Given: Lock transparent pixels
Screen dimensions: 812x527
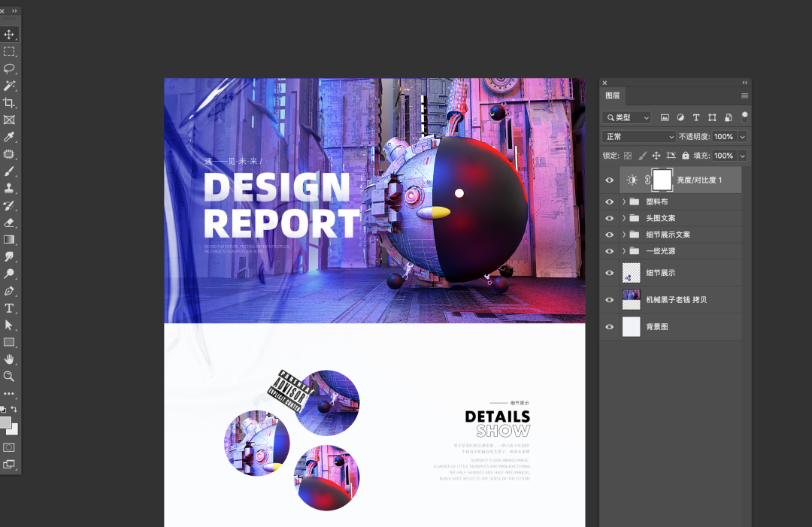Looking at the screenshot, I should click(x=628, y=156).
